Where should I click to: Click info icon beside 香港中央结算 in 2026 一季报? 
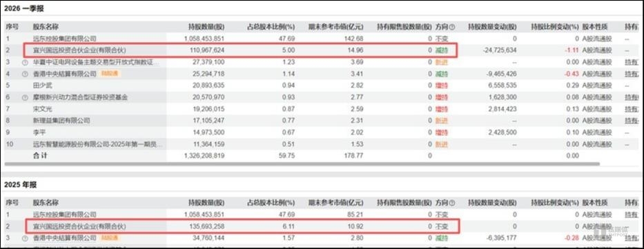point(25,74)
